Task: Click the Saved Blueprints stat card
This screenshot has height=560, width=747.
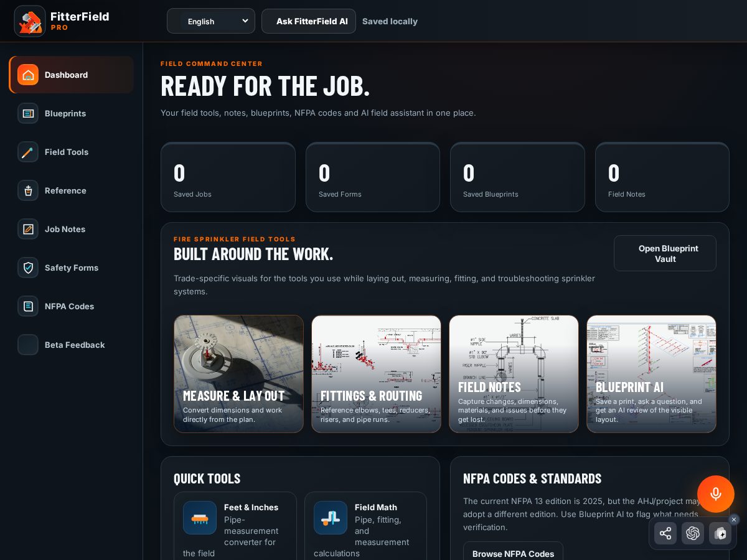Action: (x=517, y=177)
